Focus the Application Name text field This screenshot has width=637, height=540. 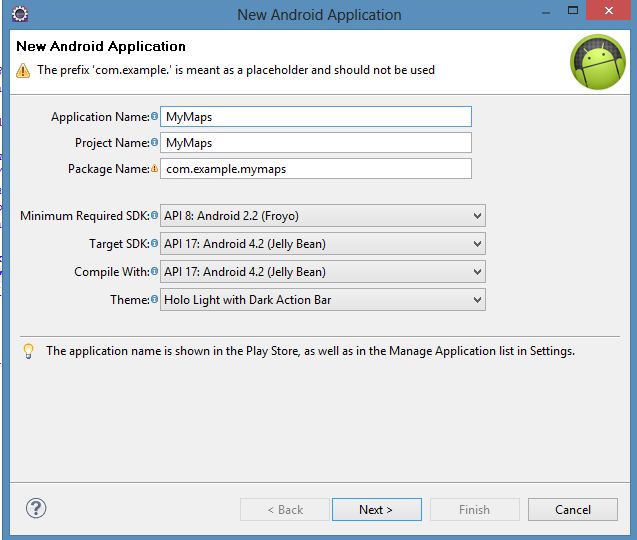[x=315, y=117]
